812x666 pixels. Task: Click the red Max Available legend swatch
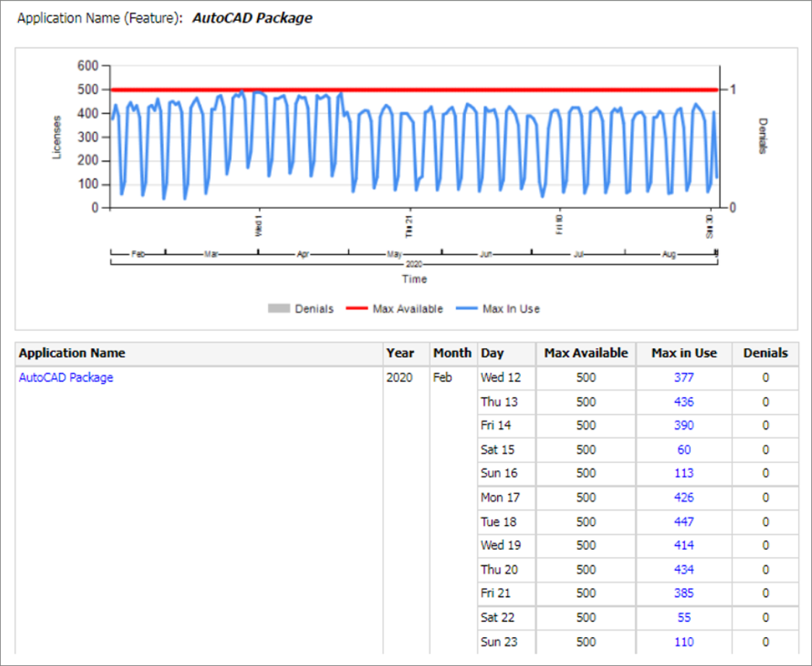(356, 308)
